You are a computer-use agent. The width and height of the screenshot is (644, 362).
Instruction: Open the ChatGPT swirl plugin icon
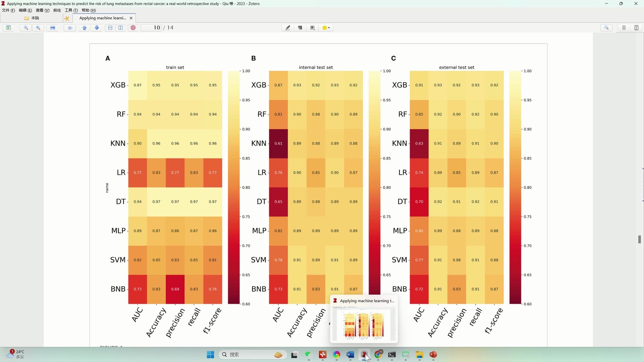tap(133, 28)
